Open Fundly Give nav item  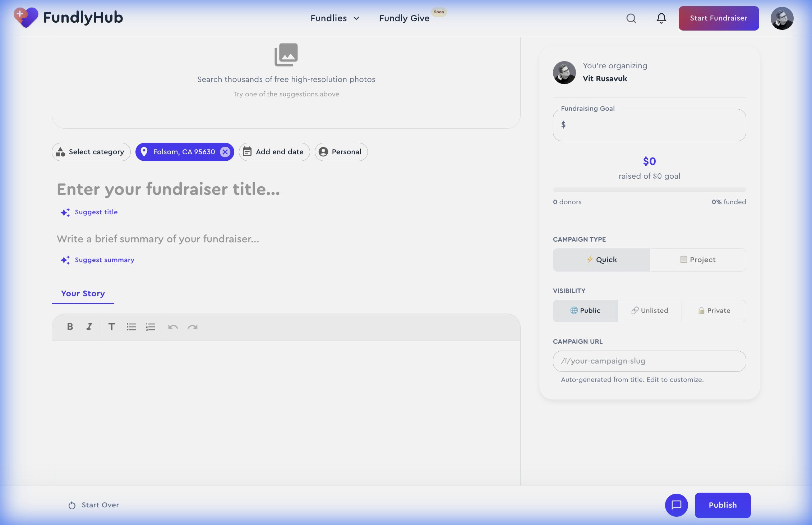click(x=404, y=18)
